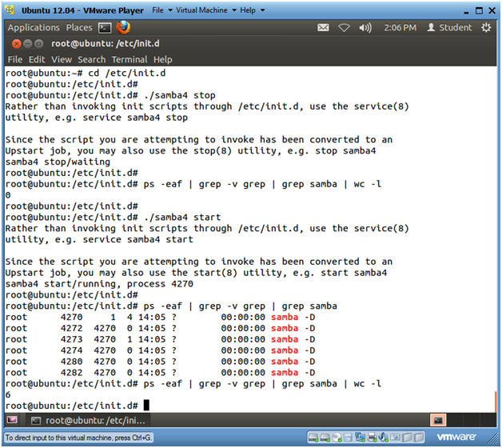The image size is (502, 448).
Task: Click the './samba4 stop' command text
Action: 180,95
